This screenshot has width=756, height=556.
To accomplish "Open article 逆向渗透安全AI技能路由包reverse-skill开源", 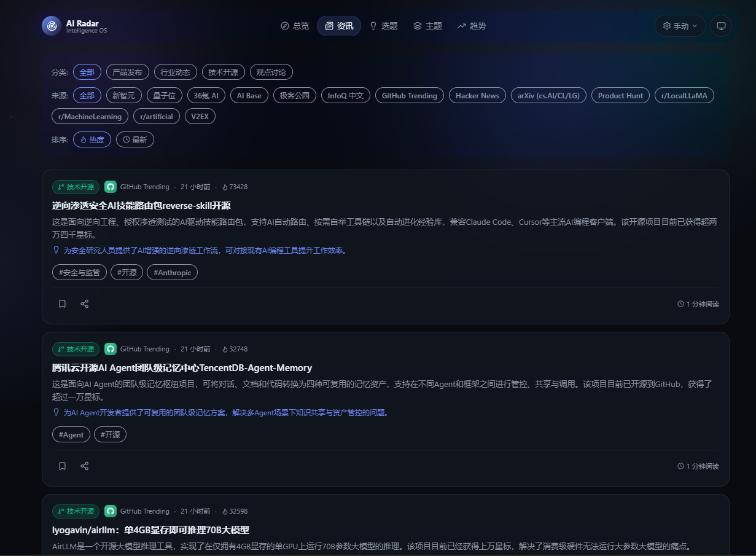I will pos(141,206).
